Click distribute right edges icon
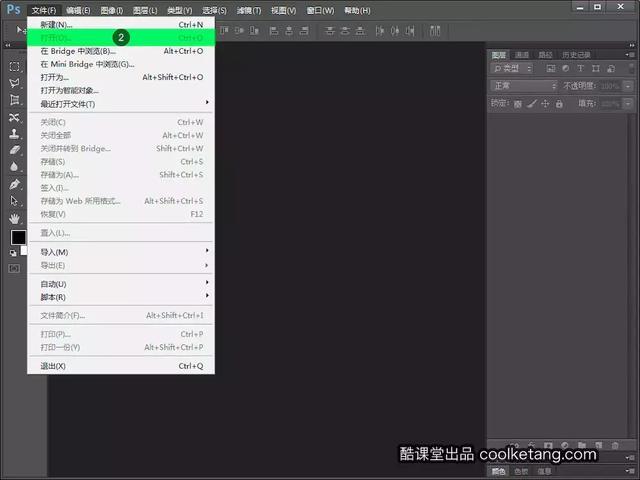 [410, 30]
